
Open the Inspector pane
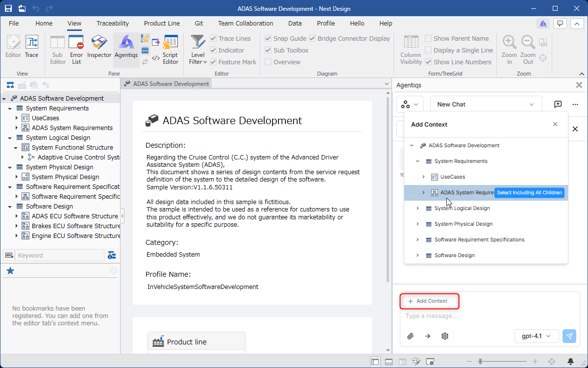tap(99, 47)
